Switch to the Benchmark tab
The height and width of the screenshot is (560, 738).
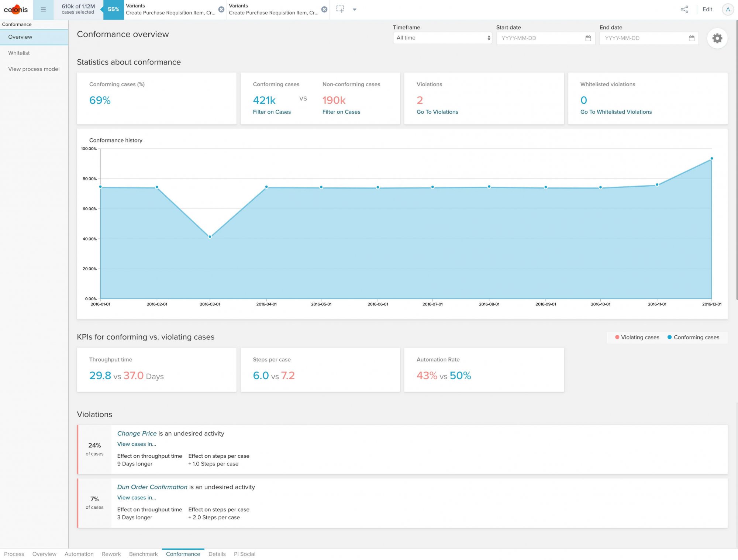point(143,554)
